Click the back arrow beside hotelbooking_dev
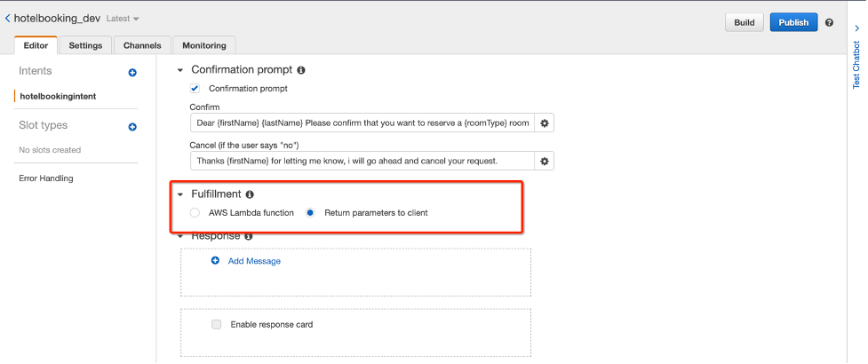 coord(8,18)
